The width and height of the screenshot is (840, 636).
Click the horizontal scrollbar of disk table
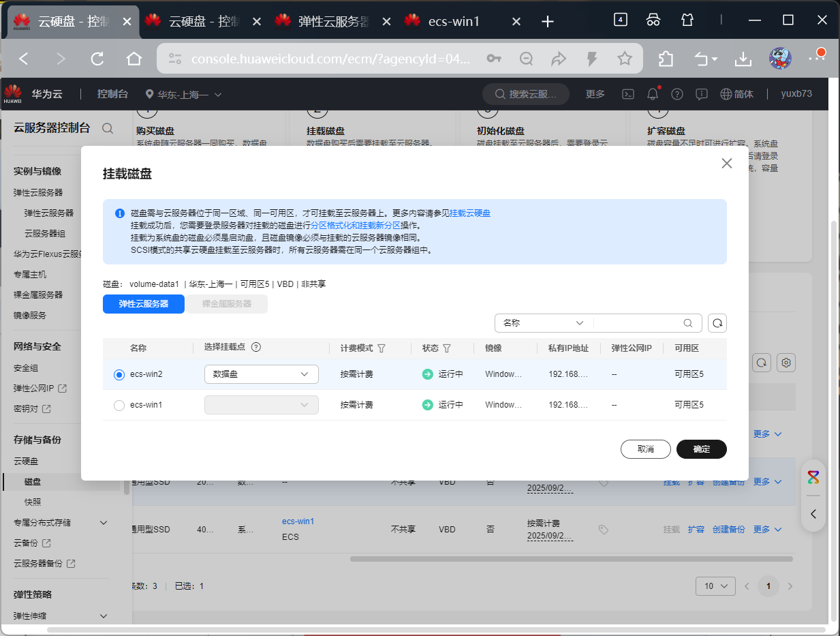pyautogui.click(x=571, y=559)
